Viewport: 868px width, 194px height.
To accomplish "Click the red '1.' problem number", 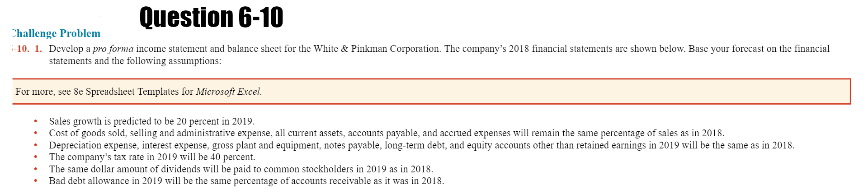I will coord(38,49).
